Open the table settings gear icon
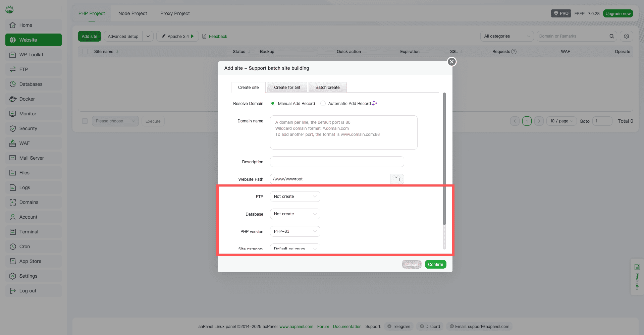644x335 pixels. (626, 36)
